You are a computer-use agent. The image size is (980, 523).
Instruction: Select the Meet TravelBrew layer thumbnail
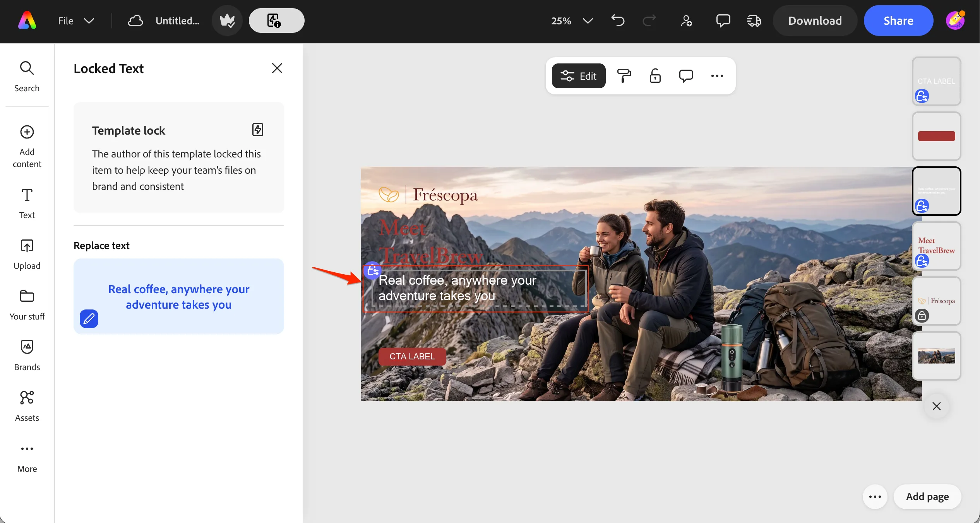pyautogui.click(x=936, y=246)
